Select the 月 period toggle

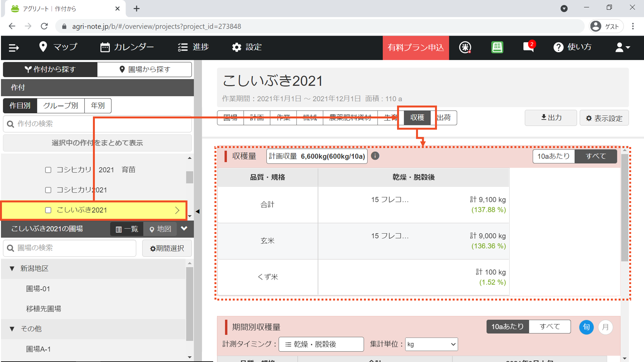click(605, 327)
